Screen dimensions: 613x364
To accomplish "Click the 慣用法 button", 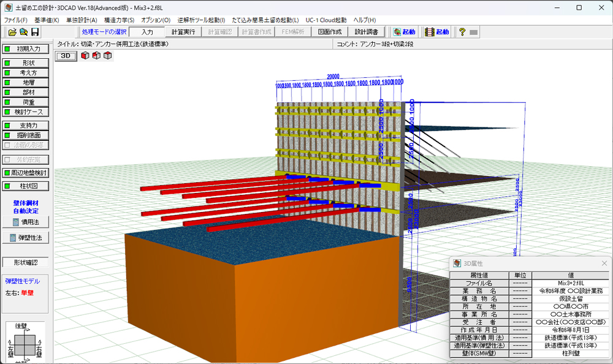I will (x=26, y=222).
